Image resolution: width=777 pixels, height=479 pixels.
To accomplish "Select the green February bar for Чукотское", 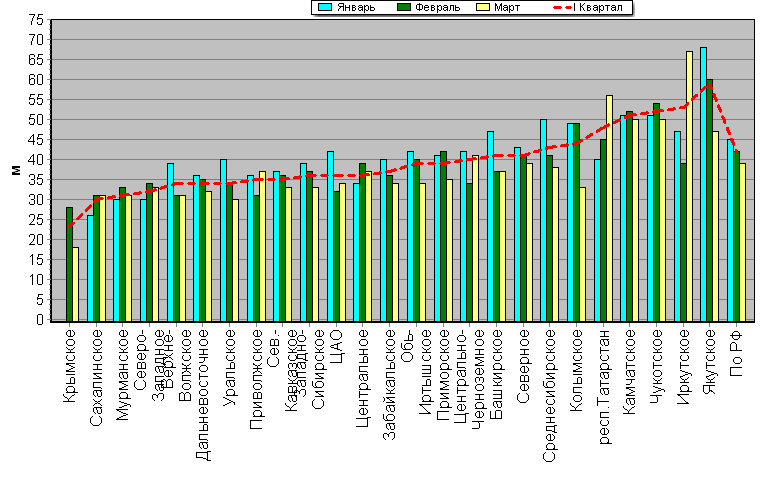I will coord(657,213).
